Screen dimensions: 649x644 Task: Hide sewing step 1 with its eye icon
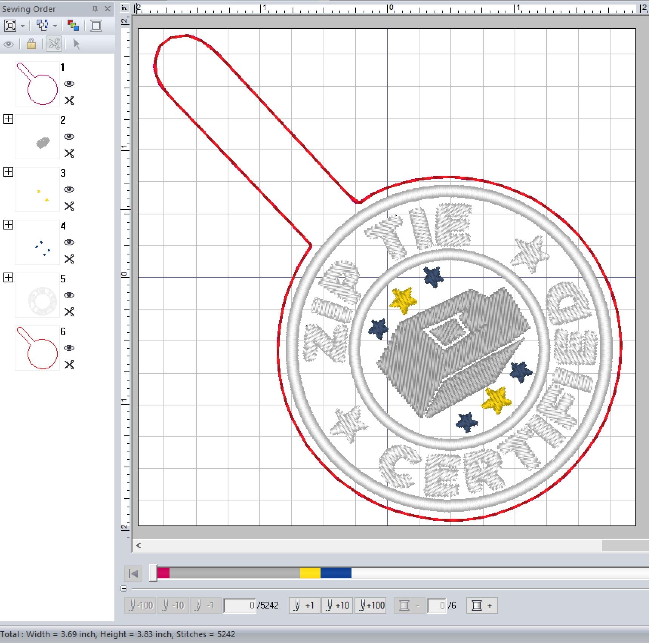pos(69,84)
